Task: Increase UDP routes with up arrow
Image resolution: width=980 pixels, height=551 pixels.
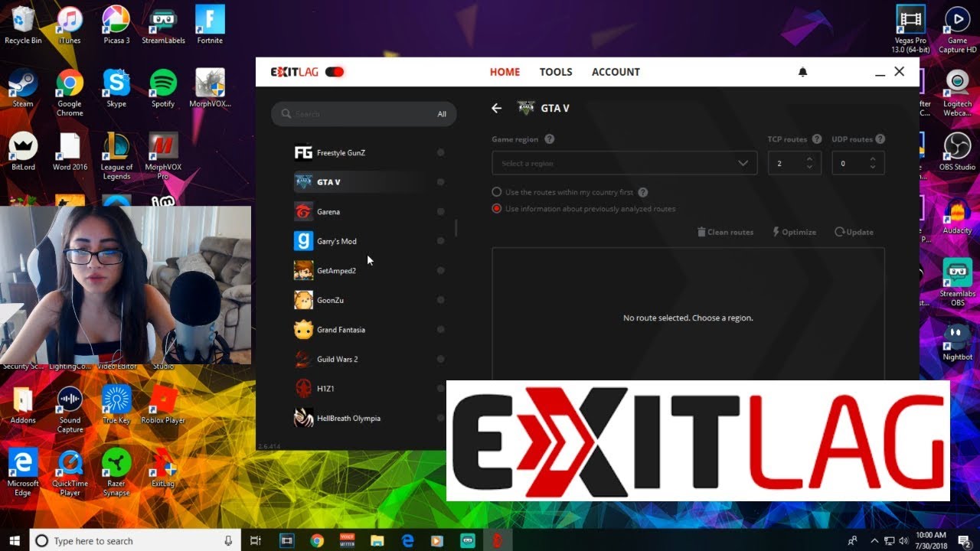Action: point(873,159)
